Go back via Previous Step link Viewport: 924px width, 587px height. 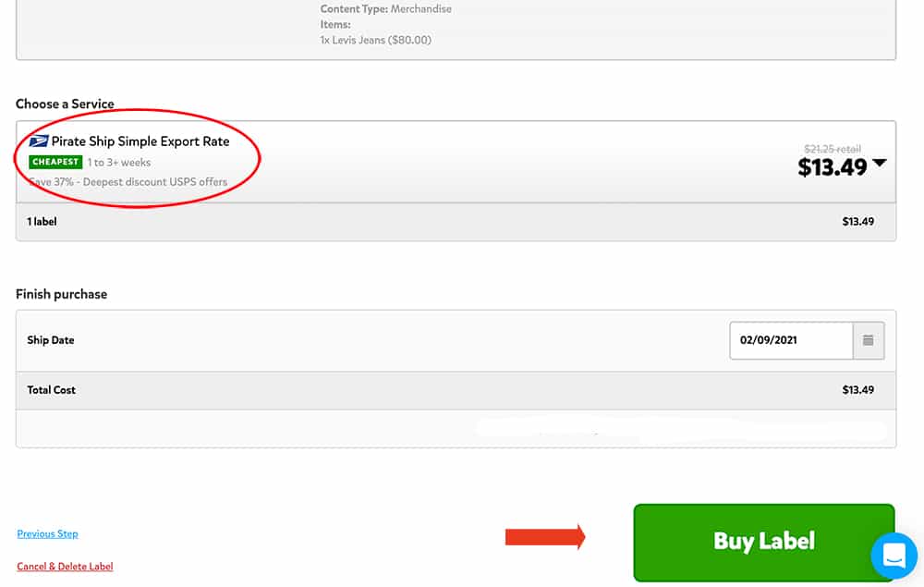(47, 534)
